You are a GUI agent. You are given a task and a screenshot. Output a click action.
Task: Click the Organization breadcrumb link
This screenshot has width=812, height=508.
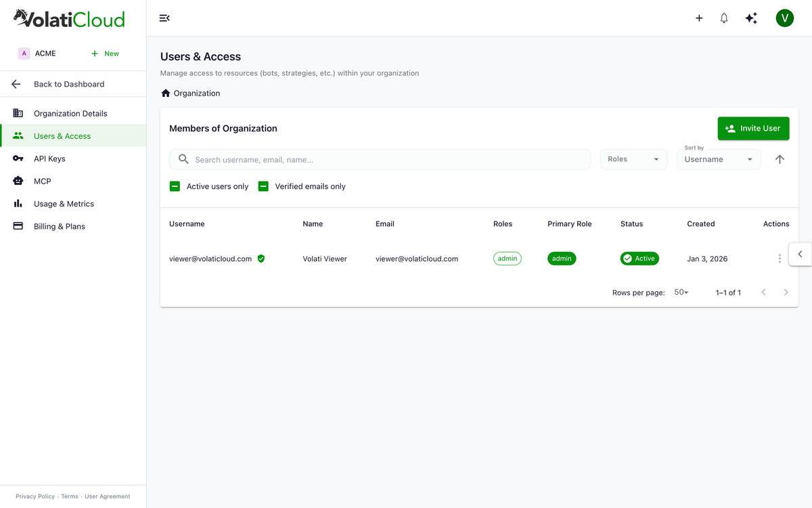coord(197,93)
